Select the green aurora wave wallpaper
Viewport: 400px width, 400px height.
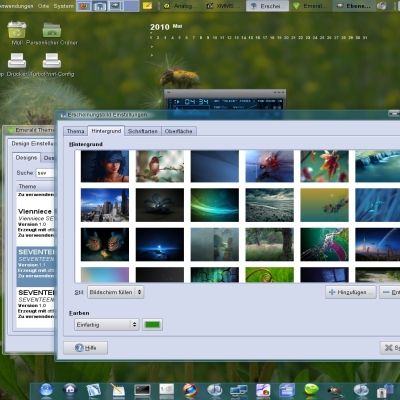pyautogui.click(x=215, y=205)
